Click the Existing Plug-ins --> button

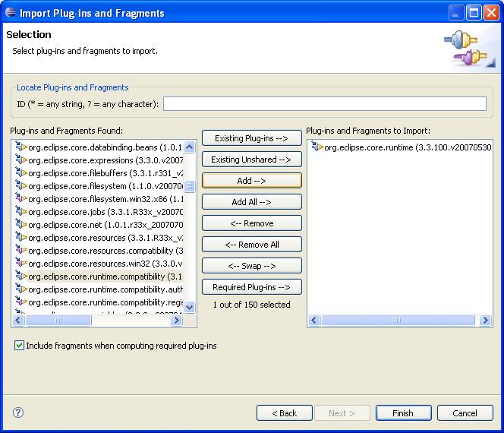point(252,138)
